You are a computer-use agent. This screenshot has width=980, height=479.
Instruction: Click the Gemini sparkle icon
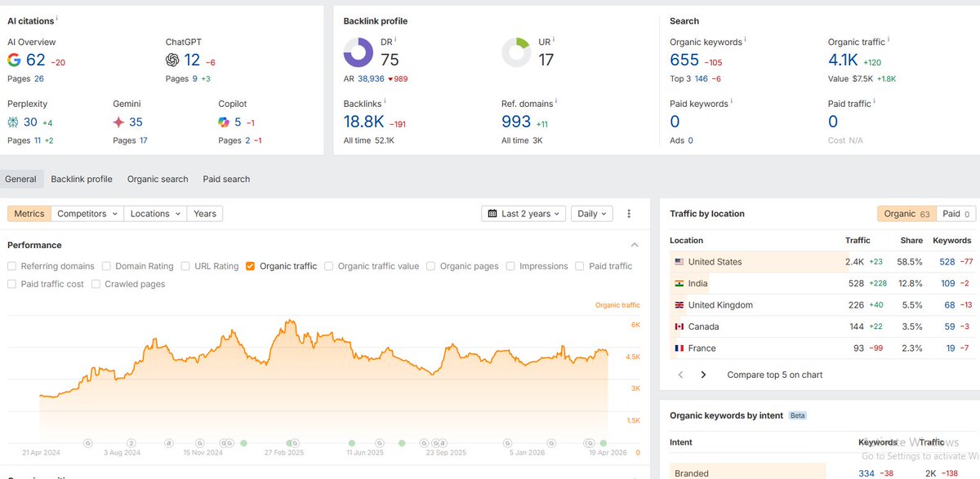click(118, 122)
